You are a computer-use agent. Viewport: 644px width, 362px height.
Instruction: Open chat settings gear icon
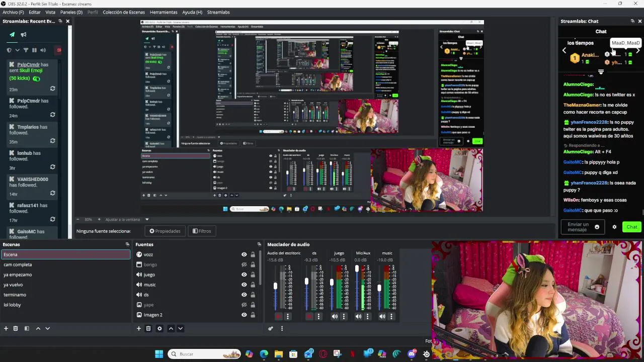pos(614,227)
